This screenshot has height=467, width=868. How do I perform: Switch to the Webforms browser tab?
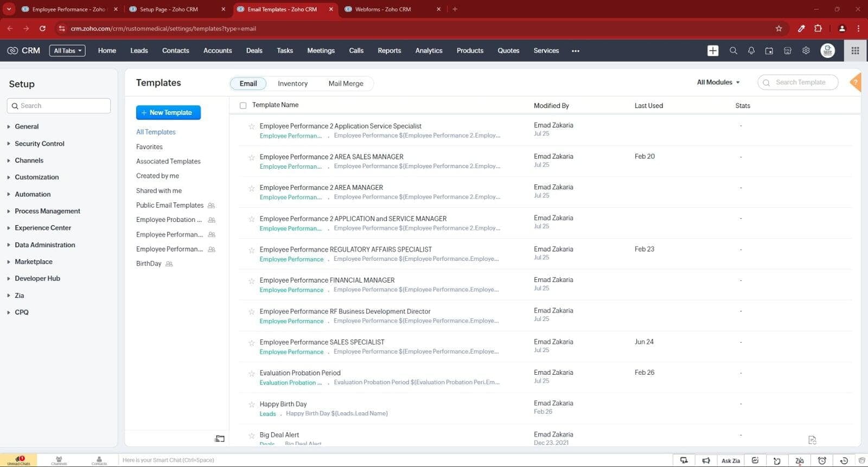click(x=392, y=9)
